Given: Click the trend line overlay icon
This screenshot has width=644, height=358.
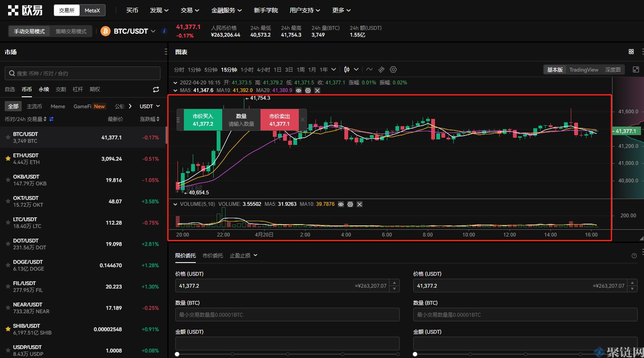Looking at the screenshot, I should [369, 69].
